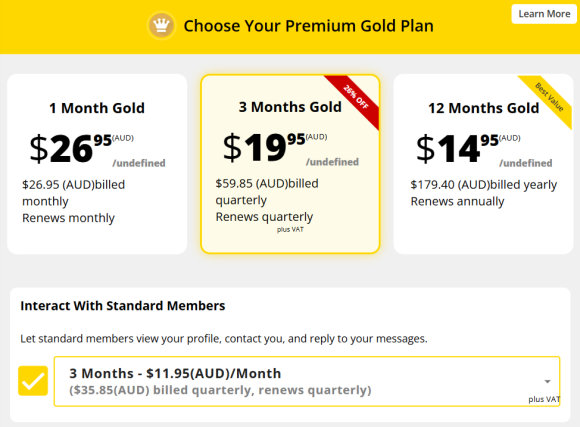Select the 12 Months Gold heading
The width and height of the screenshot is (580, 427).
click(483, 108)
